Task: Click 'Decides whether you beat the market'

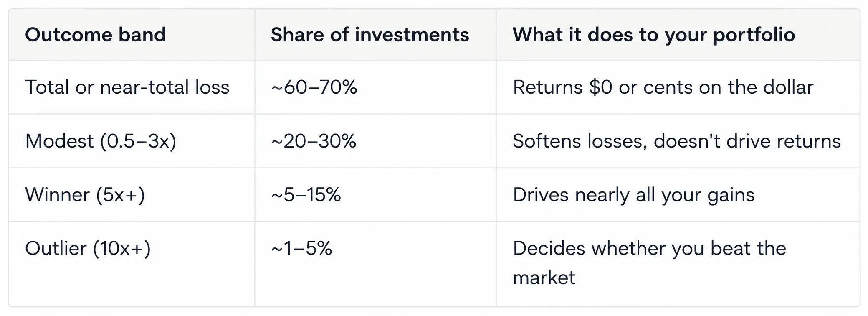Action: click(650, 263)
